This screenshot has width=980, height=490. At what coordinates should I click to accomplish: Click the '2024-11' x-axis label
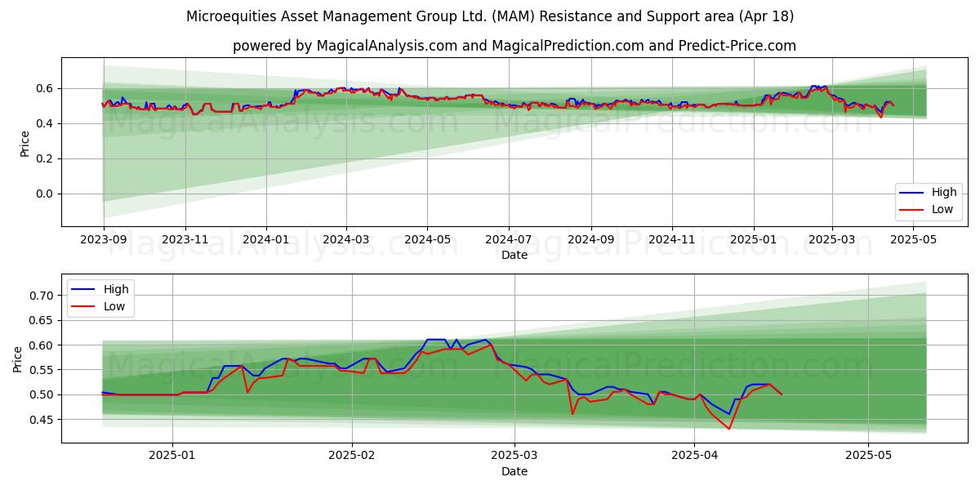(672, 240)
